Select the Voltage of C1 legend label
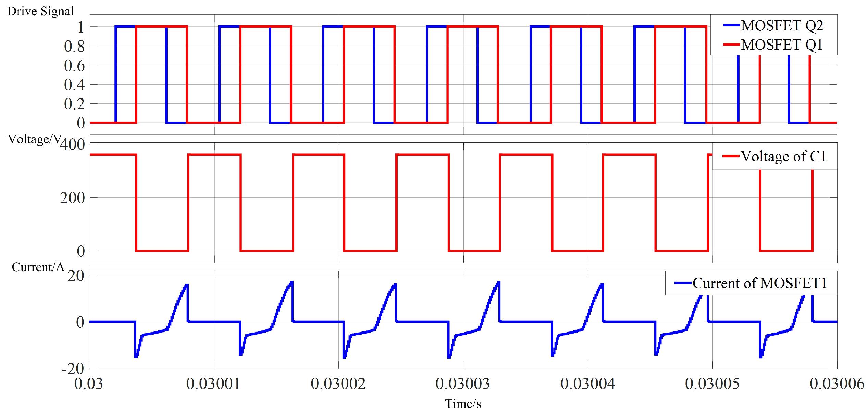 pos(783,156)
